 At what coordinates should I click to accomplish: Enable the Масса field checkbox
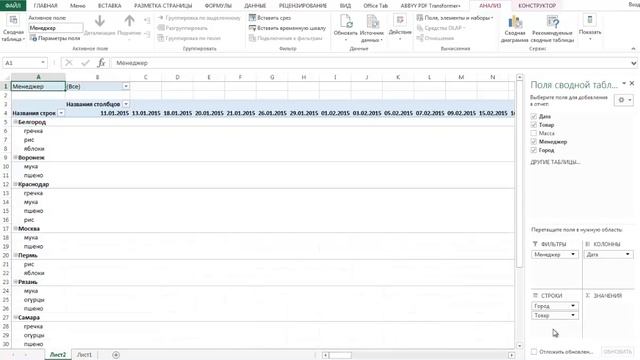click(x=533, y=133)
